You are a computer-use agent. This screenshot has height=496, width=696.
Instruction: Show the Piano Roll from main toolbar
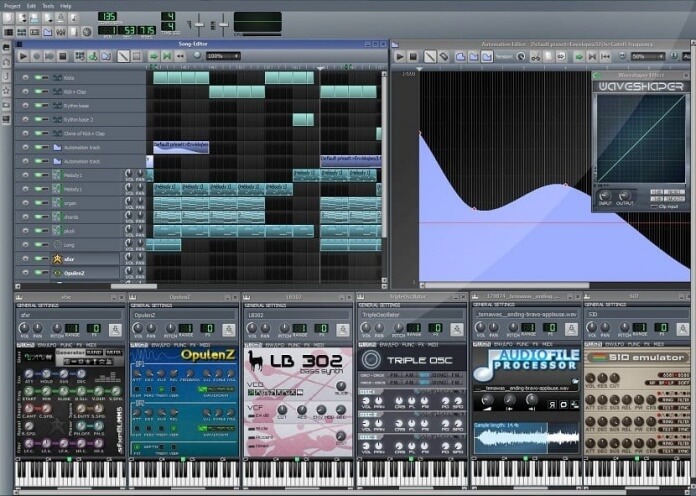point(35,32)
